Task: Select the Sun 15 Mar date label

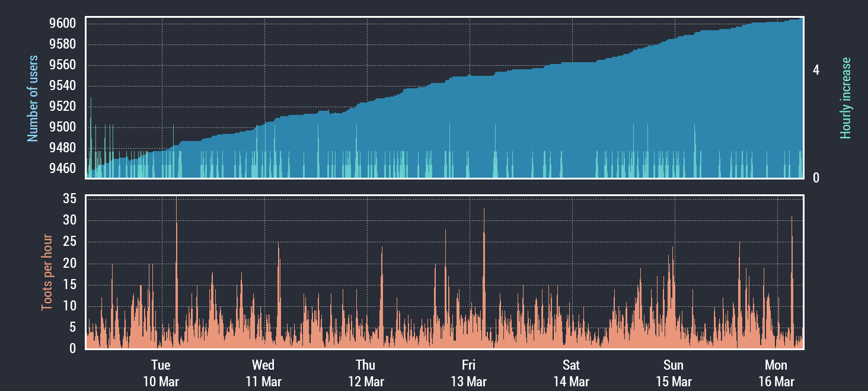Action: pos(674,373)
